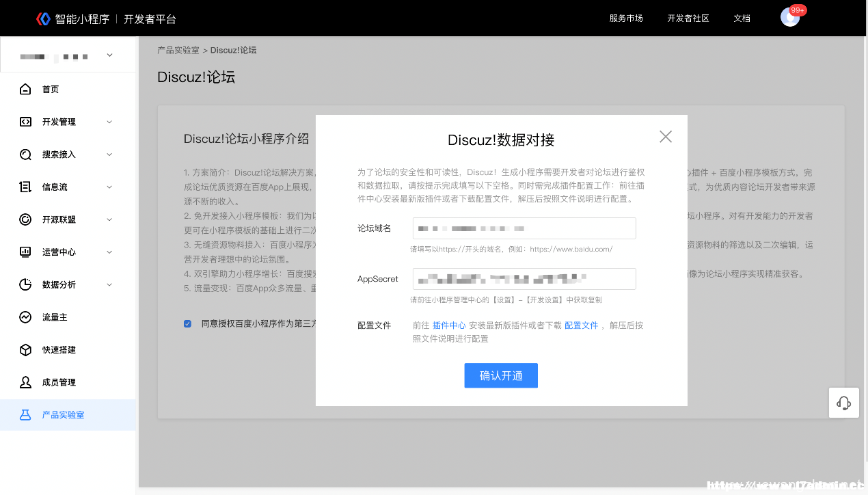This screenshot has height=495, width=868.
Task: Click the 数据分析 pie chart icon
Action: (x=25, y=284)
